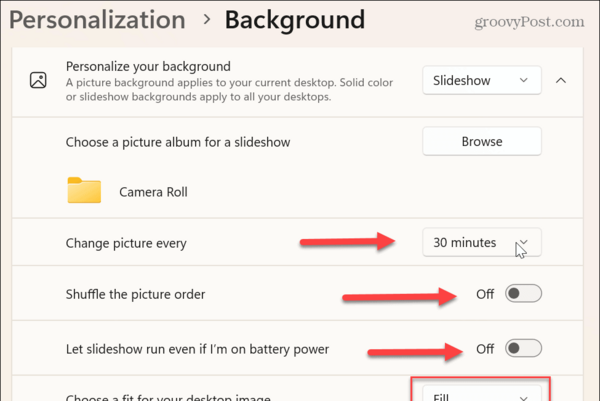This screenshot has width=600, height=401.
Task: Click the chevron inside the Slideshow dropdown
Action: point(523,80)
